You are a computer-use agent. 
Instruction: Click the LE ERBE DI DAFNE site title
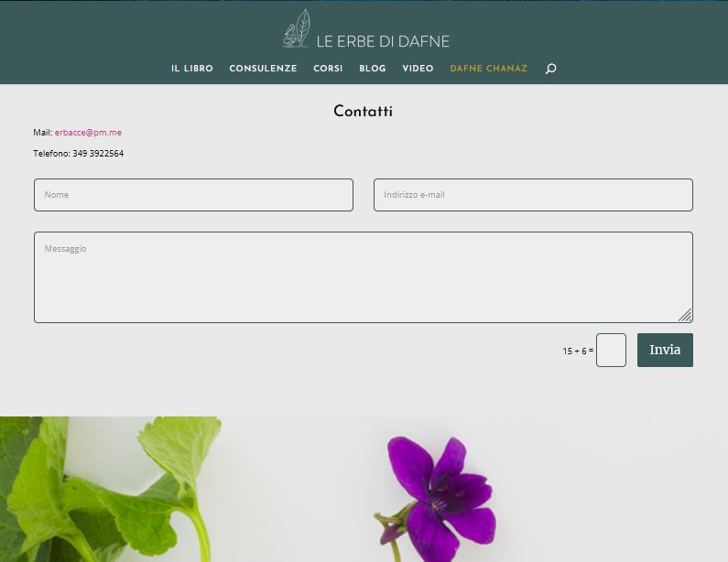click(383, 41)
